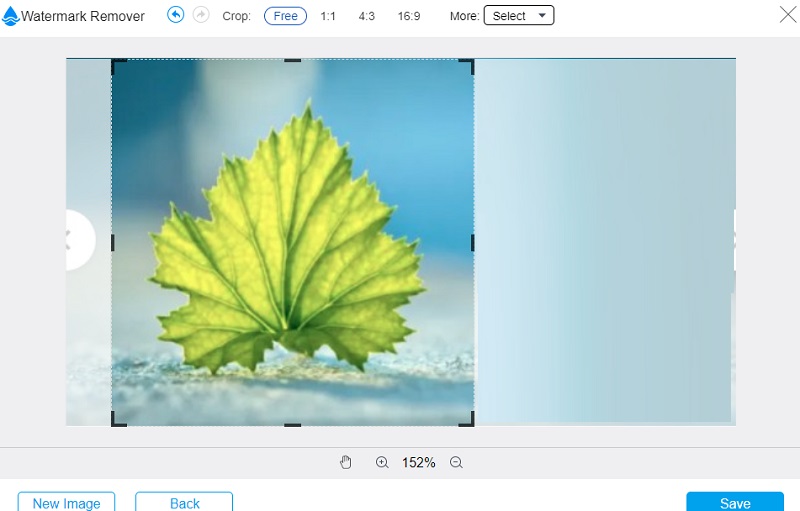Image resolution: width=800 pixels, height=511 pixels.
Task: Switch crop ratio to 16:9
Action: (x=409, y=16)
